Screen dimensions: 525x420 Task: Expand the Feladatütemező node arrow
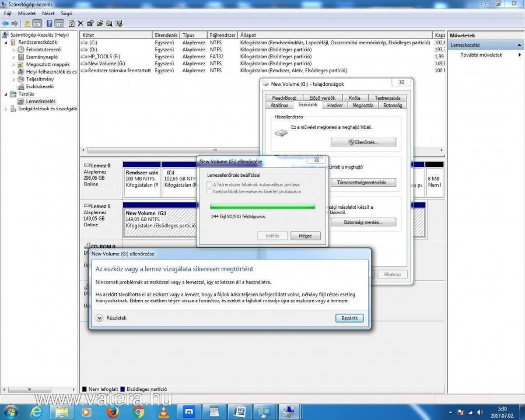click(14, 50)
